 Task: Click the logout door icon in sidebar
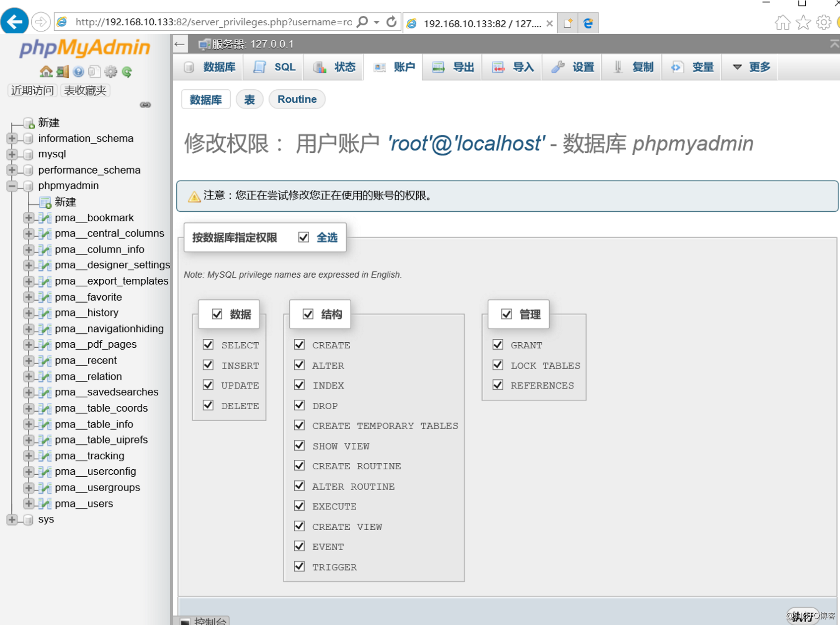click(x=63, y=71)
